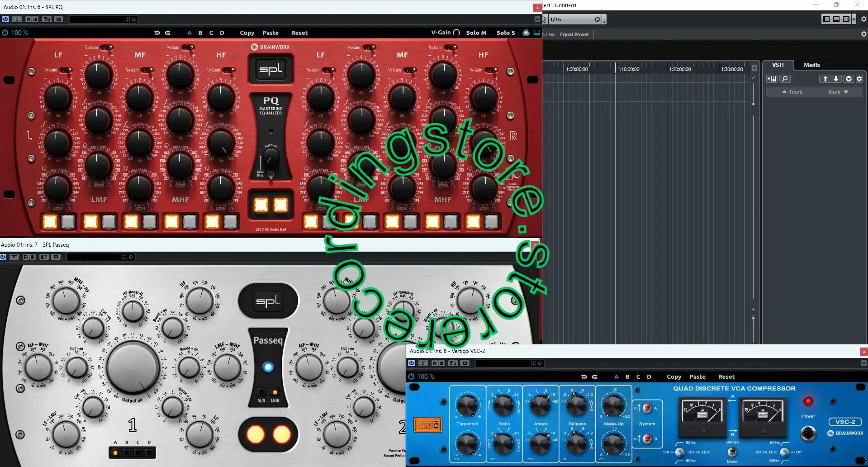The image size is (868, 467).
Task: Flip the VSC-2 Stereo/Mono switch
Action: (732, 452)
